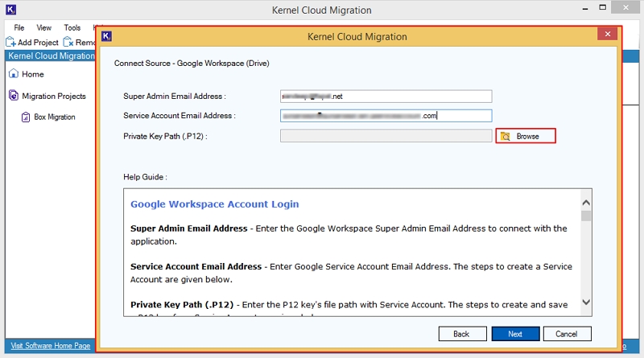Click the Add Project plus icon
The height and width of the screenshot is (358, 644).
(x=11, y=43)
